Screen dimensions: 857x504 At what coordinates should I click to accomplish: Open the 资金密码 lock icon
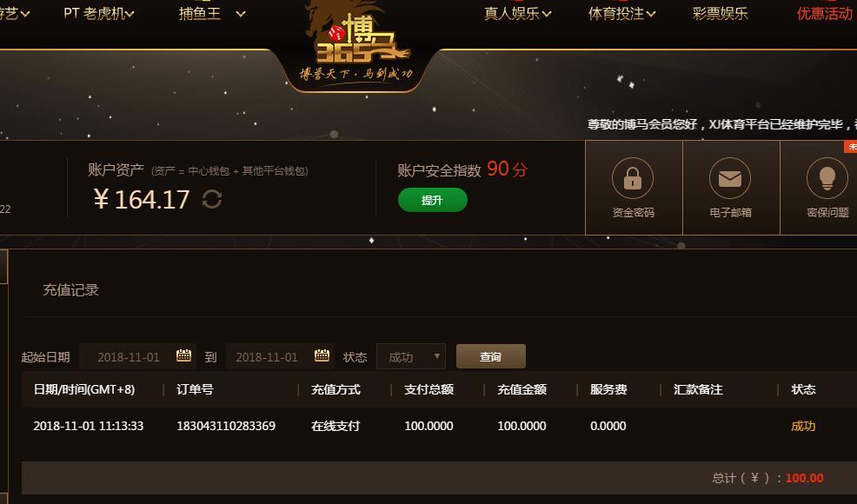point(633,178)
